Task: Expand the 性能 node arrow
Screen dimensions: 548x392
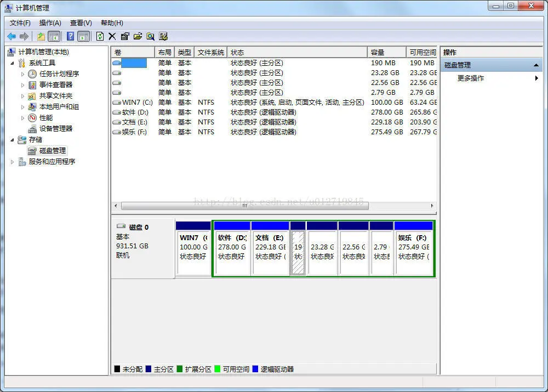Action: 22,118
